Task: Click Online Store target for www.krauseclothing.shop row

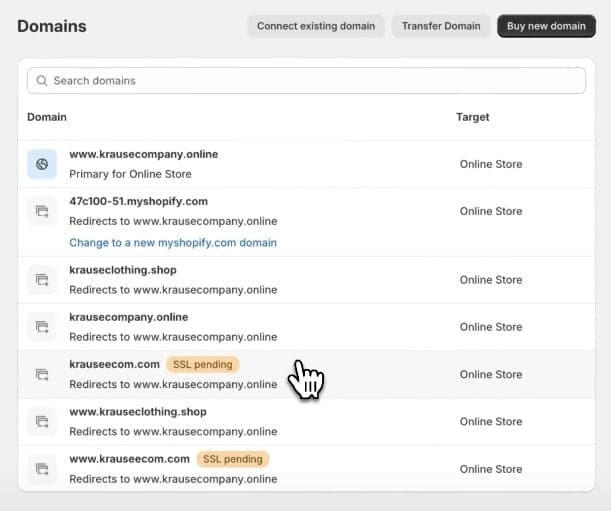Action: pyautogui.click(x=491, y=421)
